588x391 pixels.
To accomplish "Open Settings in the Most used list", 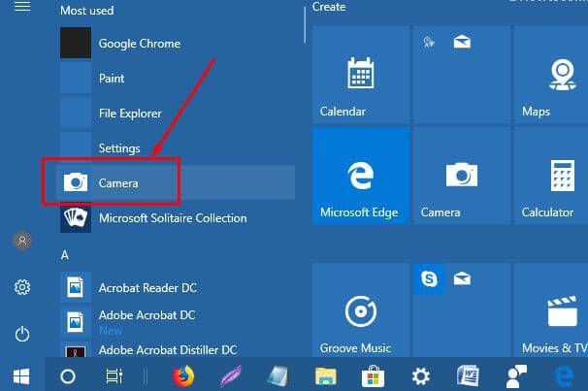I will (177, 147).
